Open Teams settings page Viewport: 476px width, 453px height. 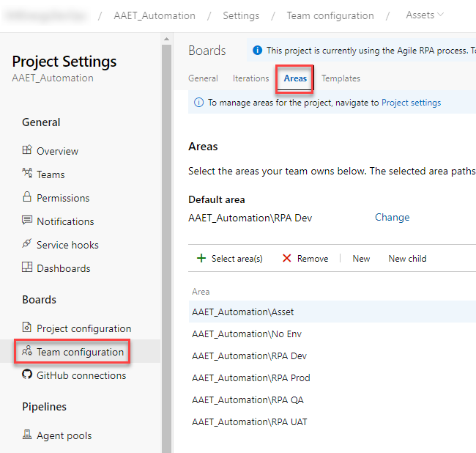pos(51,174)
